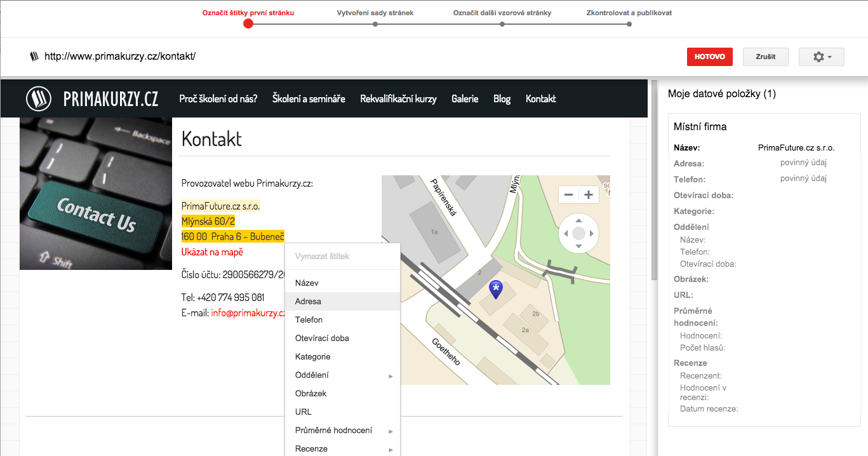Click the Primakurzy site logo icon
This screenshot has width=868, height=456.
click(x=39, y=98)
